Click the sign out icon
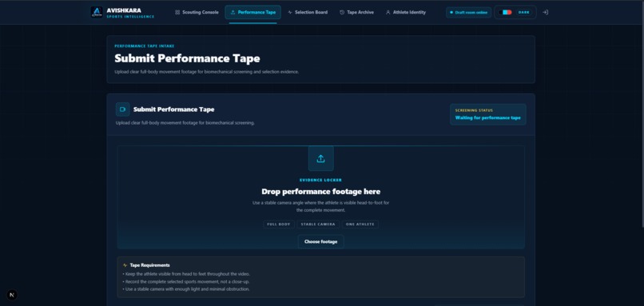 [546, 12]
